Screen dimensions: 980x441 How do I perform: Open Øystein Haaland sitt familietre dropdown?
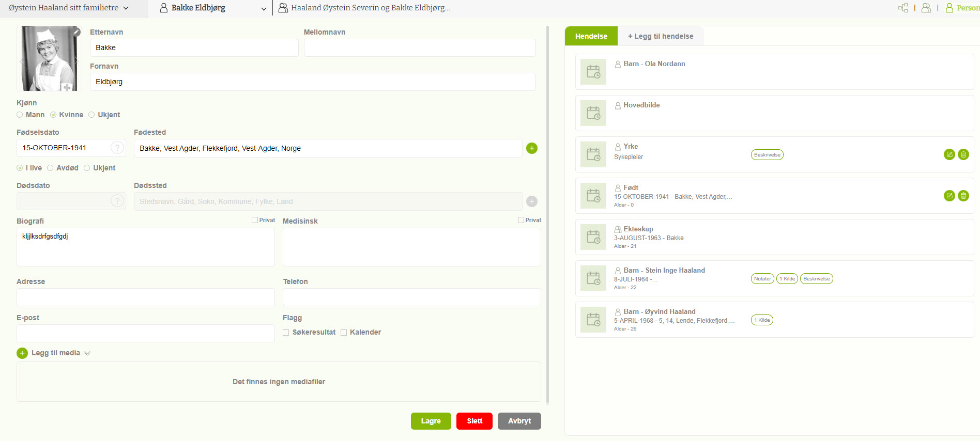pos(69,8)
